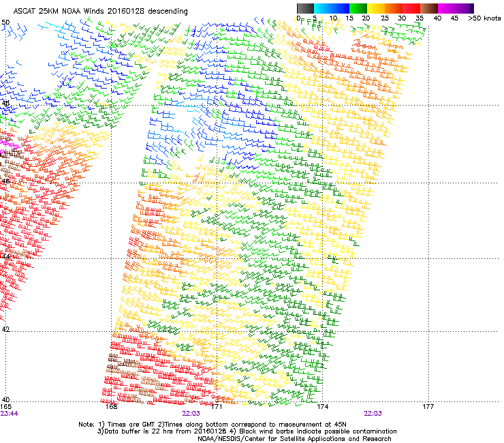504x443 pixels.
Task: Click the note 'Data buffer is 22 hrs'
Action: coord(139,431)
